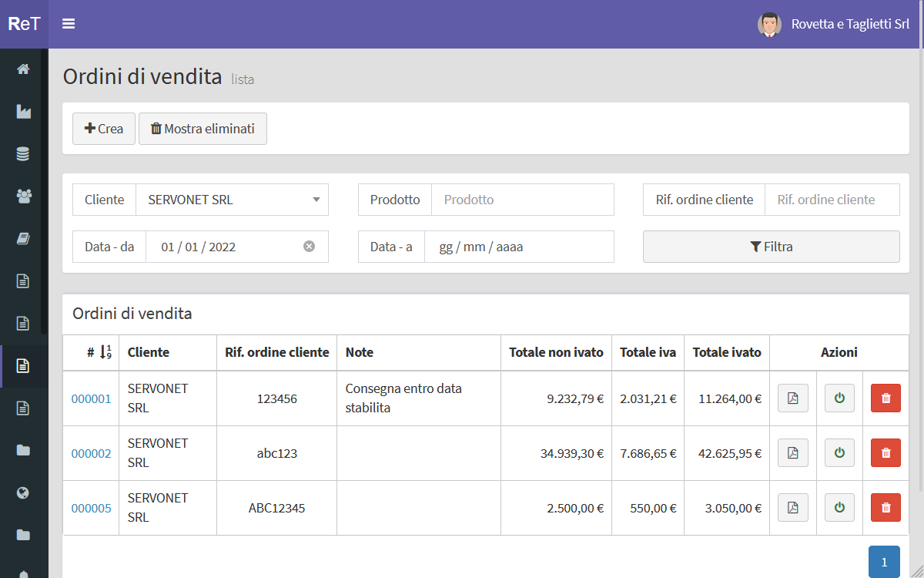The height and width of the screenshot is (578, 924).
Task: Toggle status of order 000002 with power button
Action: pos(839,453)
